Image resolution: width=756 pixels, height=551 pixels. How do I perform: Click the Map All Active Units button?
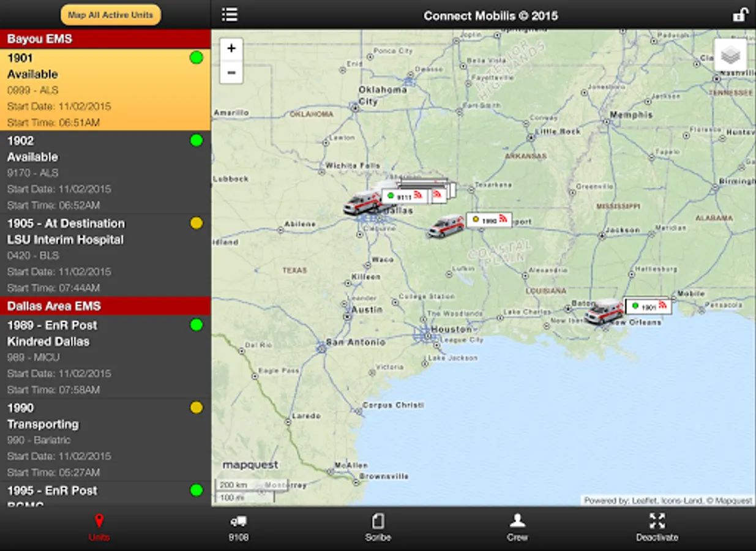tap(111, 15)
